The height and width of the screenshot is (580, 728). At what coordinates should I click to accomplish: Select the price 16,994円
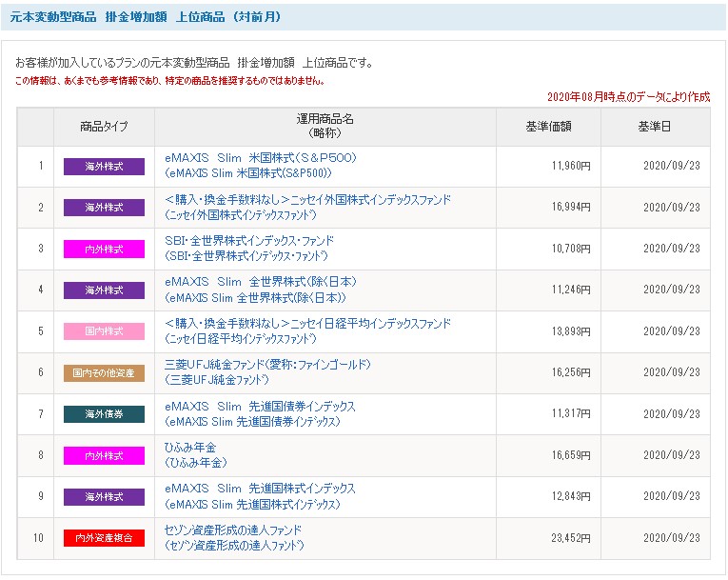[571, 208]
